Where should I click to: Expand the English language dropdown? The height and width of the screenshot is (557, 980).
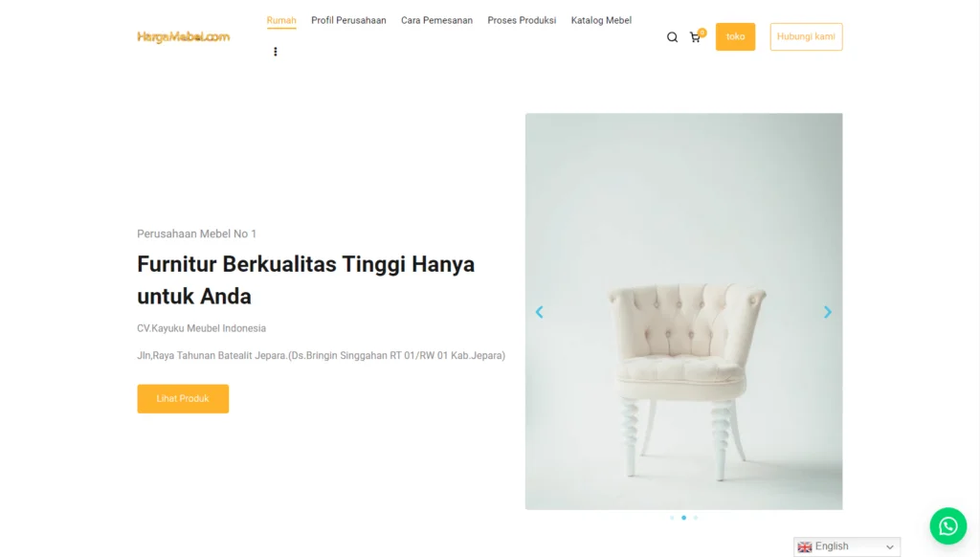tap(847, 547)
